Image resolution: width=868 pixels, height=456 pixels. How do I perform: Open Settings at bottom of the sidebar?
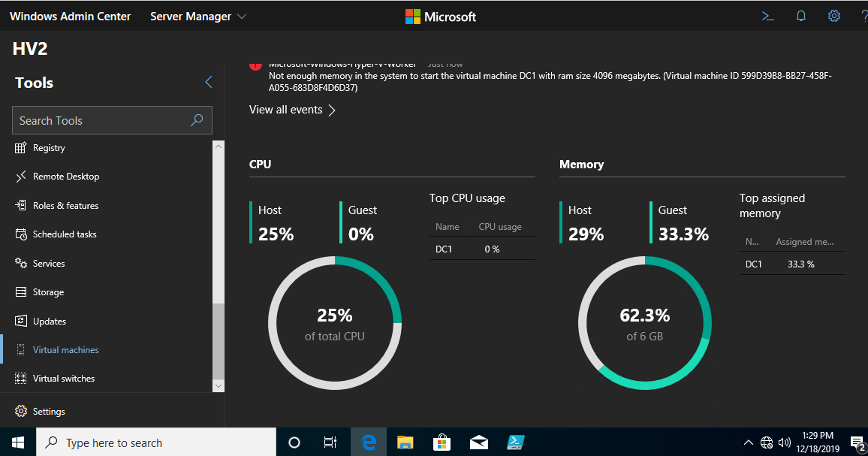pyautogui.click(x=49, y=412)
